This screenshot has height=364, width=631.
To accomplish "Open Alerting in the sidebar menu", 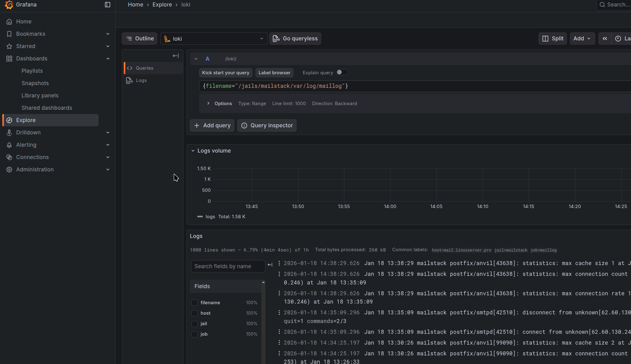I will [x=26, y=145].
